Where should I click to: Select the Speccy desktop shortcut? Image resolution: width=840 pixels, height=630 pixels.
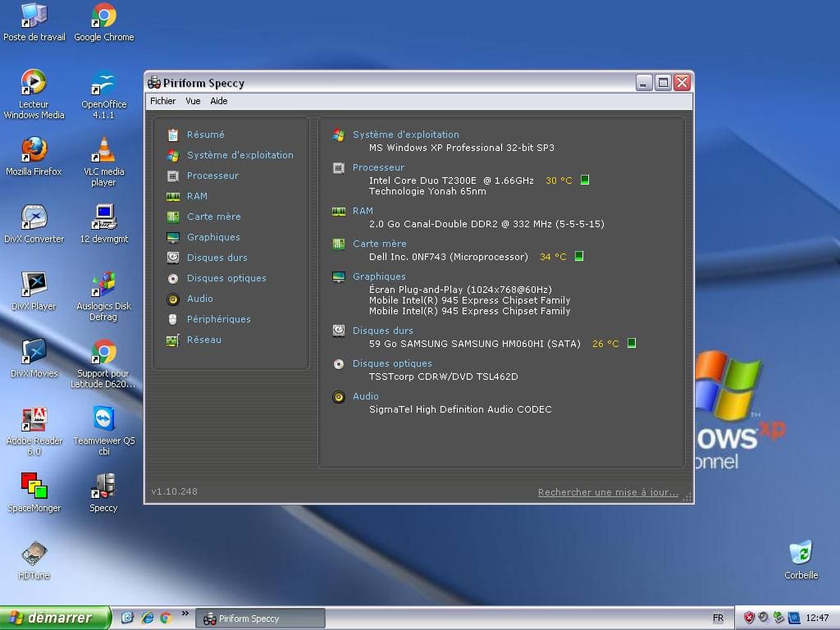pos(104,493)
